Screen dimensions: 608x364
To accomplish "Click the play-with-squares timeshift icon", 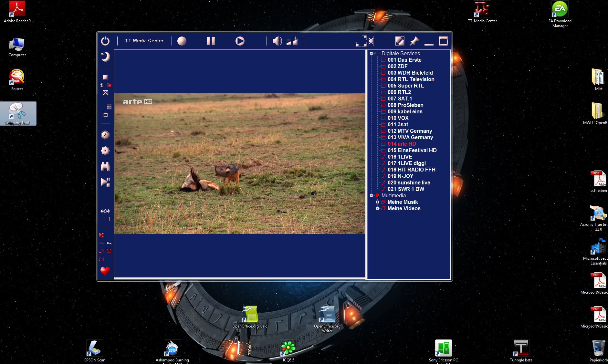I will tap(105, 182).
